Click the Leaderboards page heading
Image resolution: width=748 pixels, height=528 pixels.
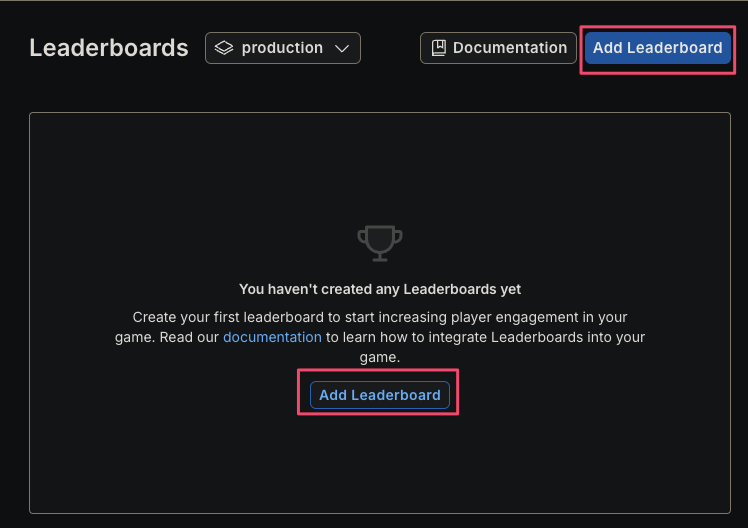pyautogui.click(x=109, y=48)
